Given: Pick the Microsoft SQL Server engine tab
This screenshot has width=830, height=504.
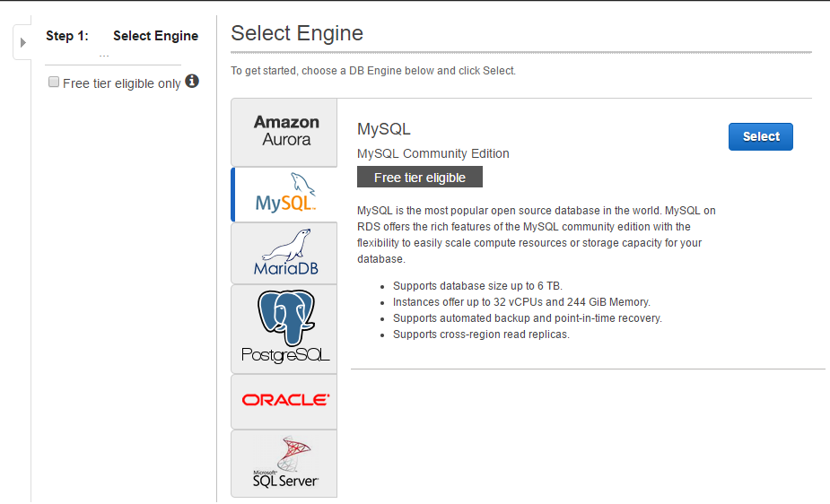Looking at the screenshot, I should pyautogui.click(x=284, y=464).
